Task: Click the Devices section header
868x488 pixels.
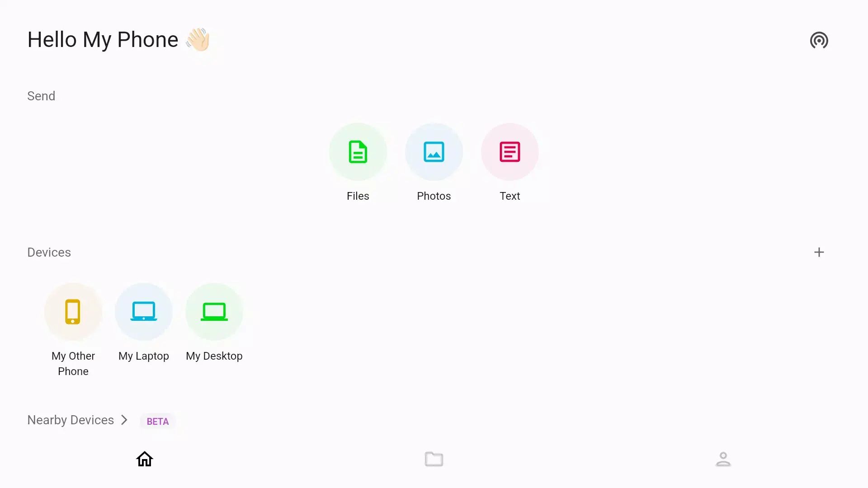Action: click(x=49, y=252)
